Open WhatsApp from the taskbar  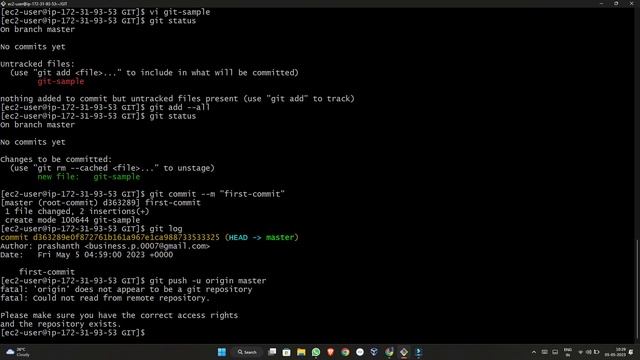(x=316, y=352)
